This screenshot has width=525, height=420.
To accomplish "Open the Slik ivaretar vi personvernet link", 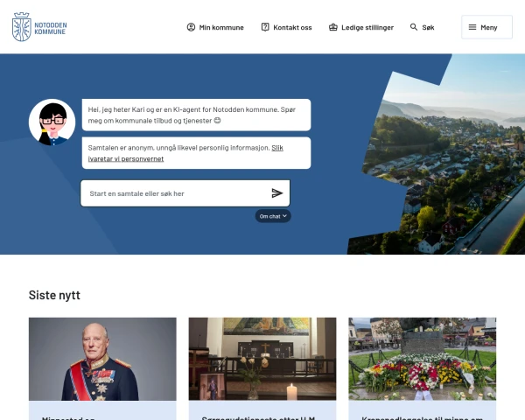I will pyautogui.click(x=185, y=153).
